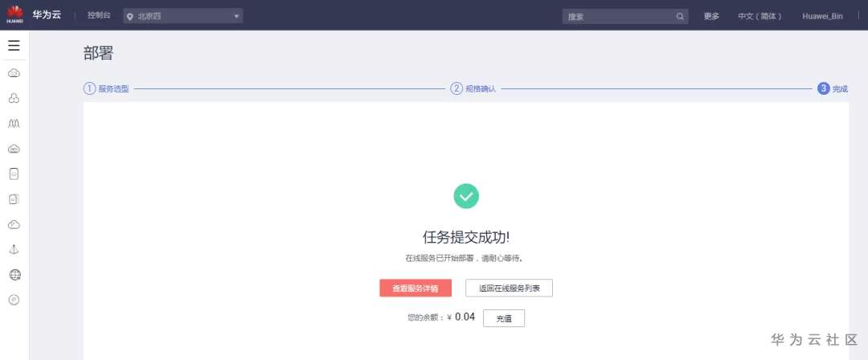
Task: Go to 控制台 console
Action: pyautogui.click(x=99, y=15)
